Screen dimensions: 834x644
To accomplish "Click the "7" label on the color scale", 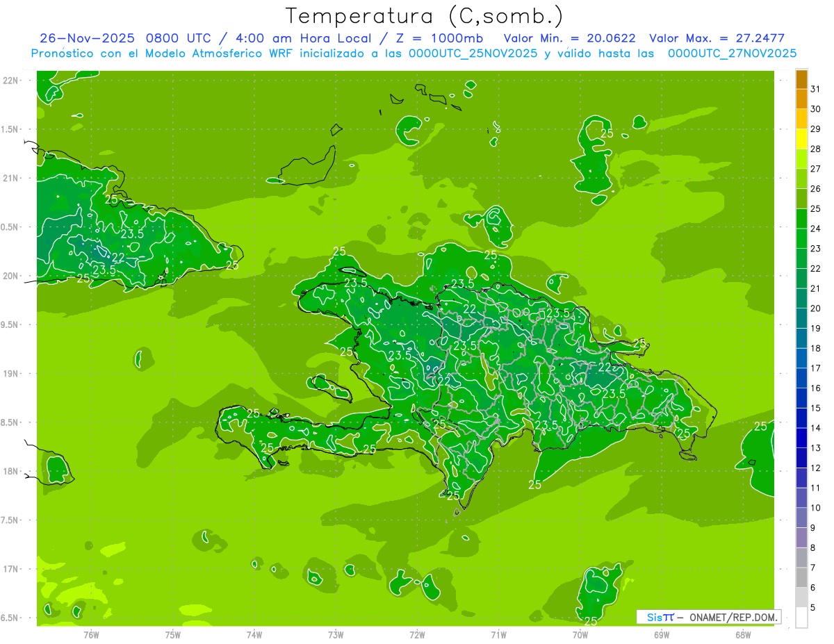I will pyautogui.click(x=813, y=568).
